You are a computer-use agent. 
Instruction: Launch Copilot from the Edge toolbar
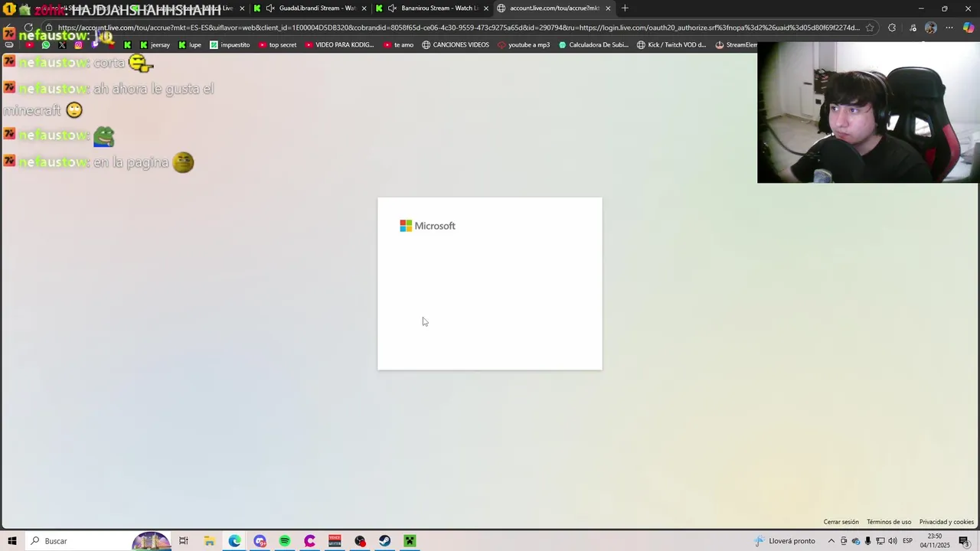pos(969,28)
